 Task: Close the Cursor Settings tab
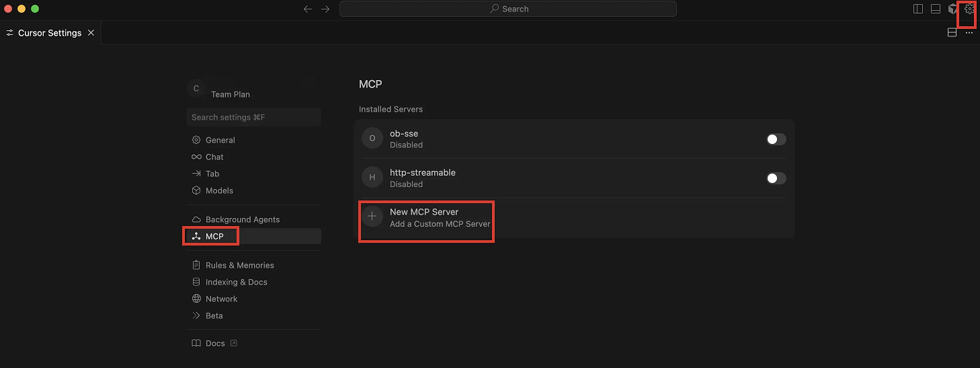coord(91,32)
